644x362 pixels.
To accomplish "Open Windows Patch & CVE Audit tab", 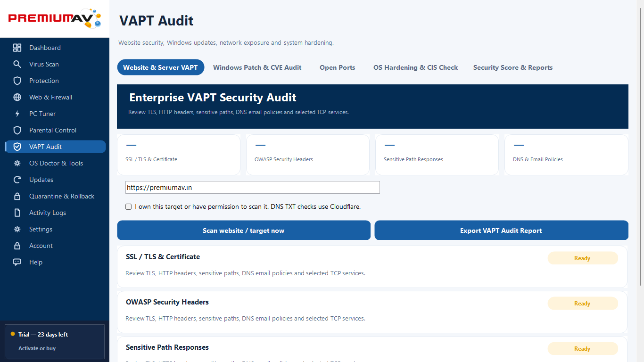I will click(257, 67).
